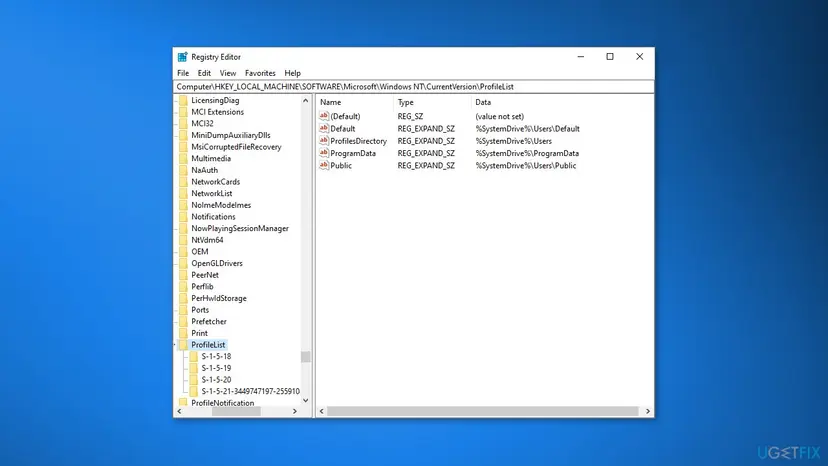Open the File menu
This screenshot has width=828, height=466.
183,73
